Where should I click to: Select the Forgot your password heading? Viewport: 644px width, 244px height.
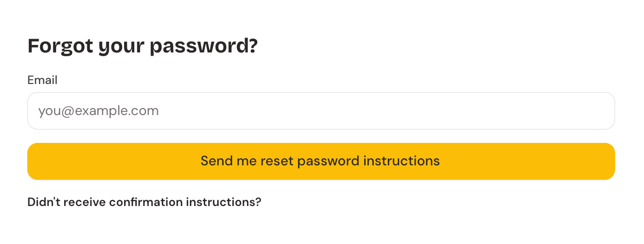143,47
